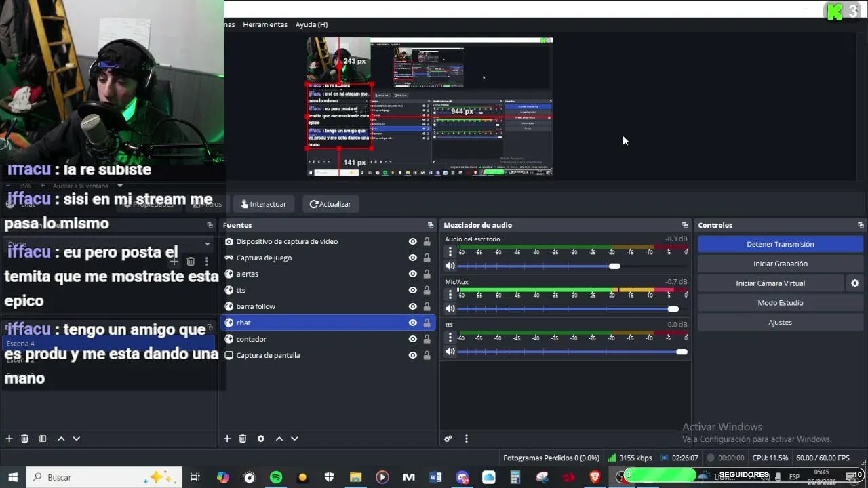Move selected scene down
The image size is (868, 488).
point(76,439)
